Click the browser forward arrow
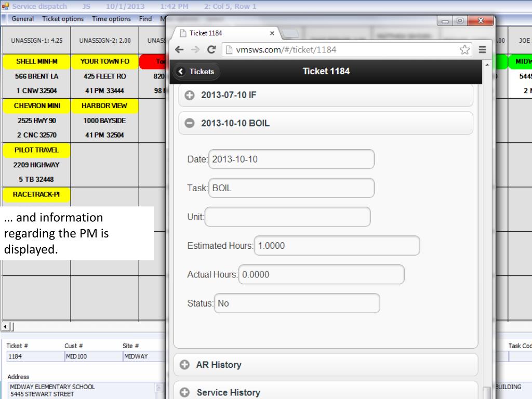Screen dimensions: 532x399 click(195, 49)
